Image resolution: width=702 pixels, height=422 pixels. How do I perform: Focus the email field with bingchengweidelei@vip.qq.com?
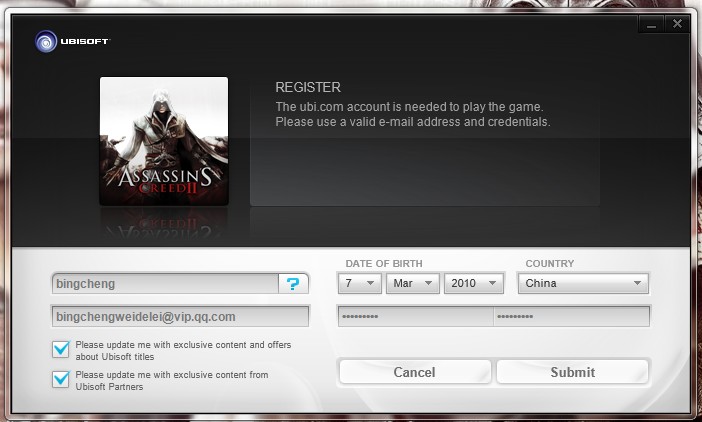180,317
